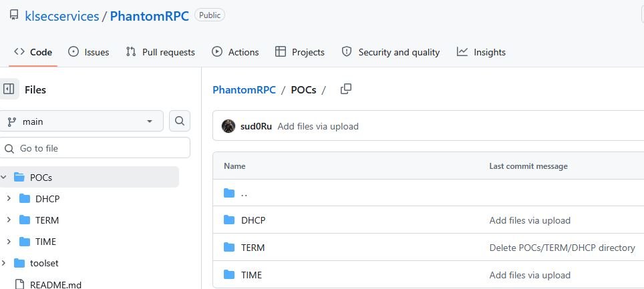Expand the toolset folder chevron

pos(3,263)
